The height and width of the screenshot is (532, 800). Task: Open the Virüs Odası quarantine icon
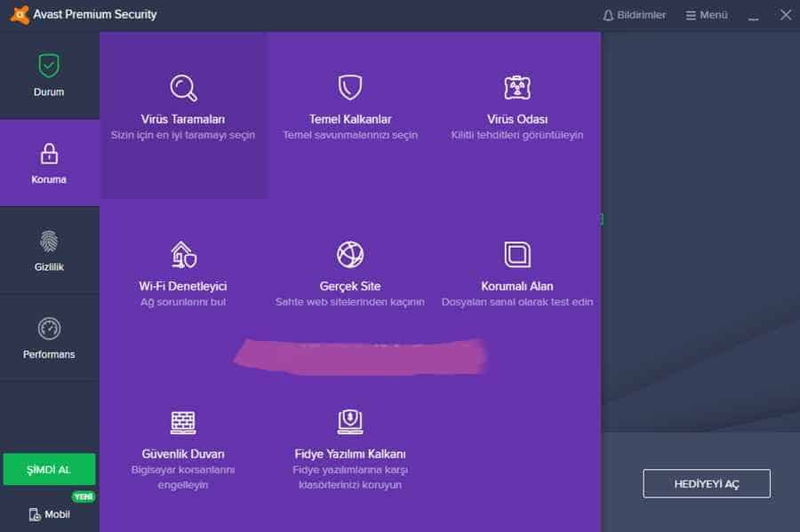[516, 88]
